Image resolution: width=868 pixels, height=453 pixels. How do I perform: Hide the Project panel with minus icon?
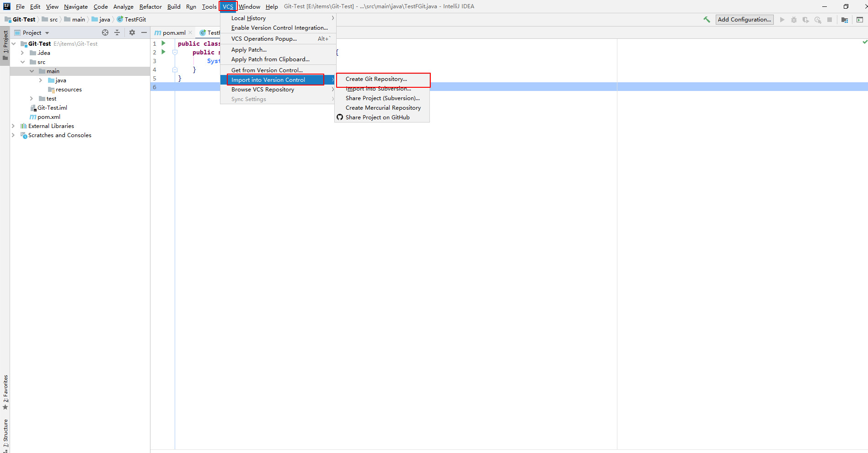coord(144,32)
